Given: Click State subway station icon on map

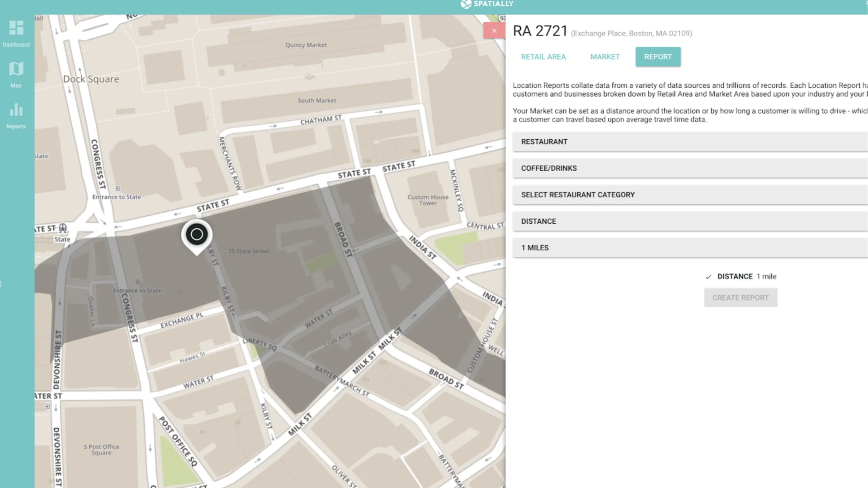Looking at the screenshot, I should click(x=63, y=228).
